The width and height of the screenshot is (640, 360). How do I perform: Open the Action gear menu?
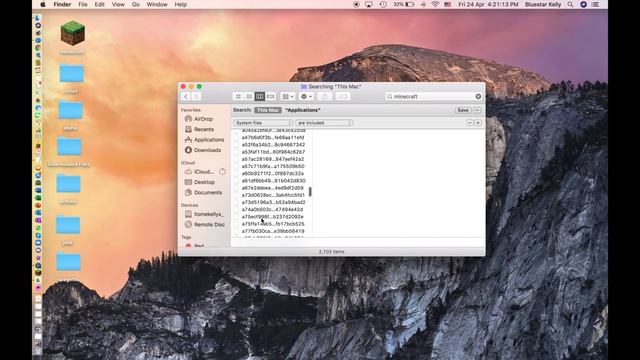pyautogui.click(x=306, y=96)
